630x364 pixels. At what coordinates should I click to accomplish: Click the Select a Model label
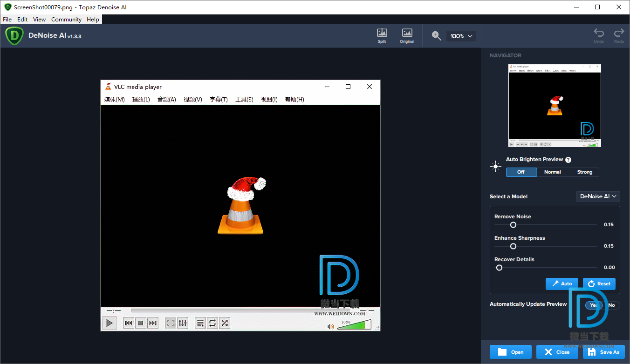click(x=508, y=196)
